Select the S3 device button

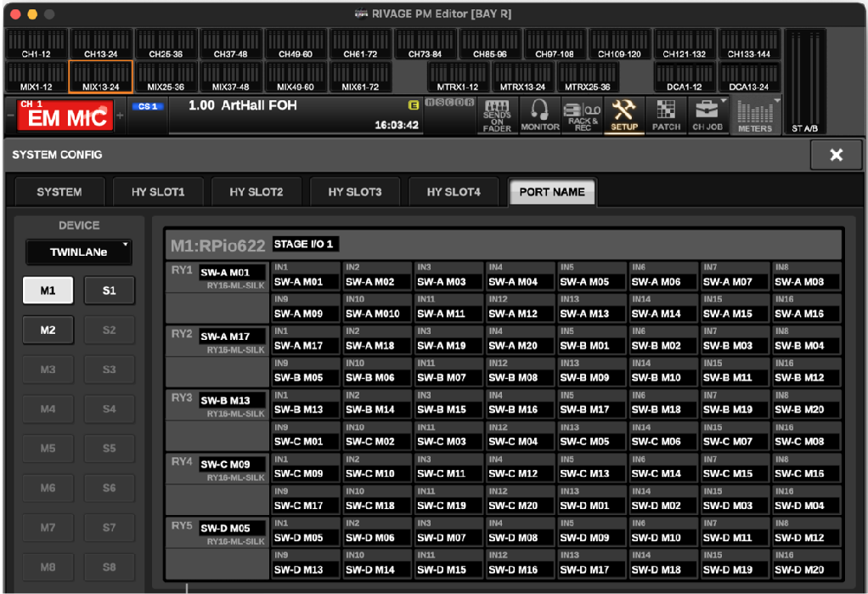[x=109, y=370]
